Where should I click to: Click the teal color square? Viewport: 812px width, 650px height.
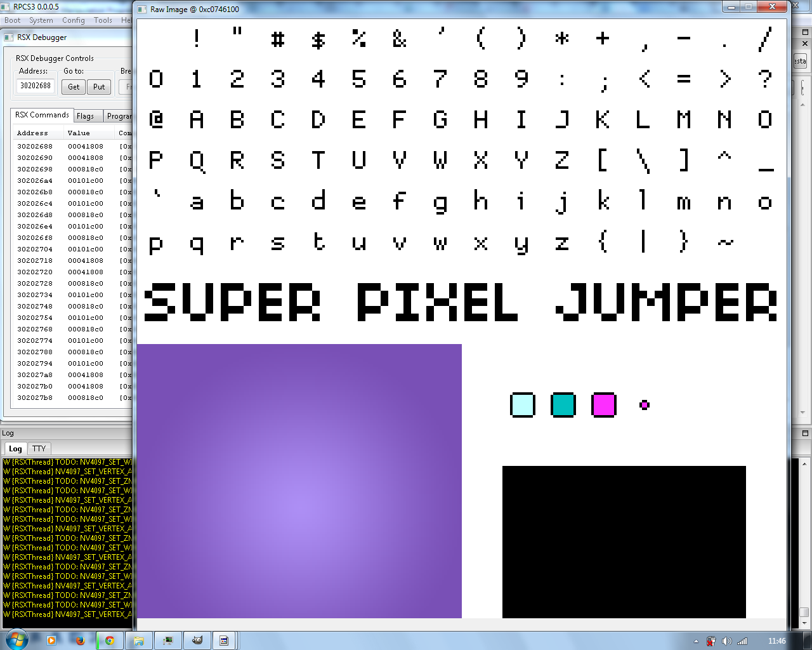click(563, 405)
